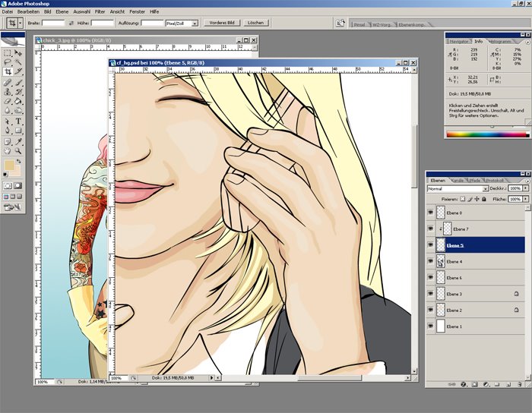Create new layer in Ebenen panel
The width and height of the screenshot is (532, 413).
click(x=508, y=385)
